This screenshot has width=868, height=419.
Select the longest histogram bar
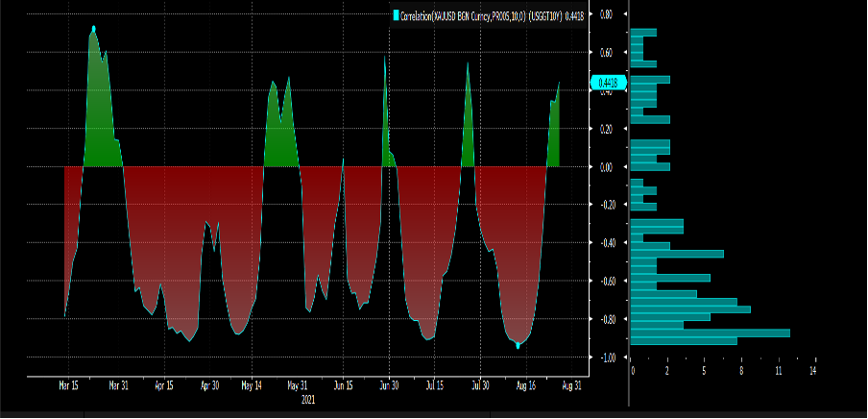711,333
